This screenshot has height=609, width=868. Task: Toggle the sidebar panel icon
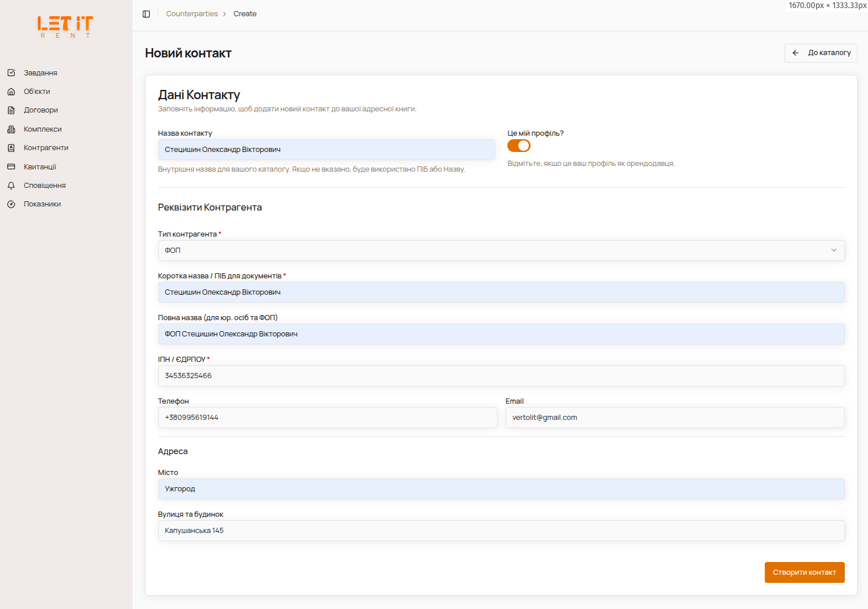[146, 14]
